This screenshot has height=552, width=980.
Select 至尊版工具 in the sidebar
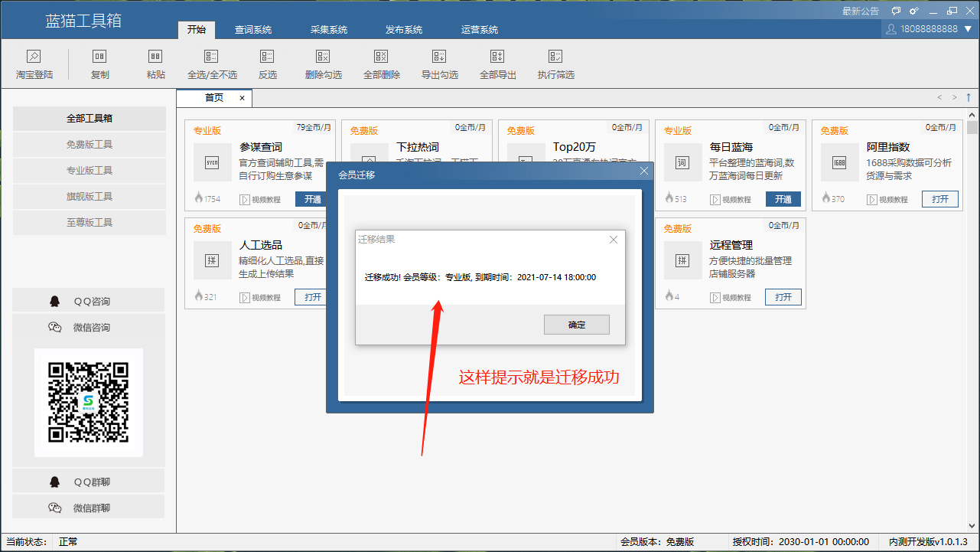click(x=90, y=223)
